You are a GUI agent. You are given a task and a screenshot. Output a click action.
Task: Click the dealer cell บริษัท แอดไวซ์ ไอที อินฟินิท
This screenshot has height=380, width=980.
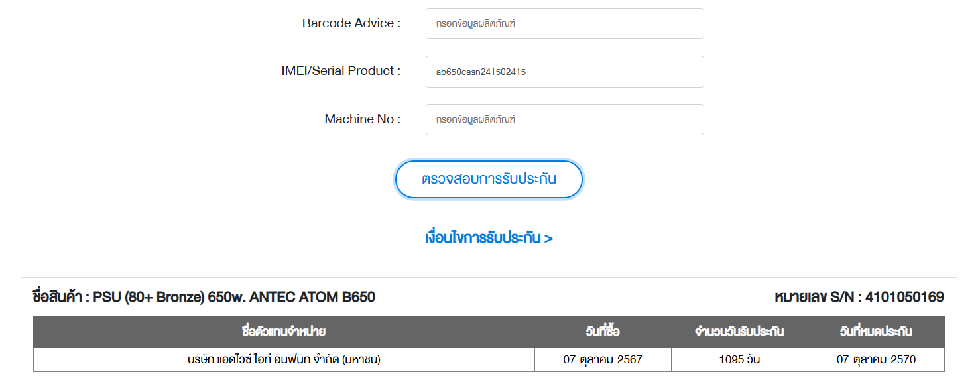(x=284, y=360)
